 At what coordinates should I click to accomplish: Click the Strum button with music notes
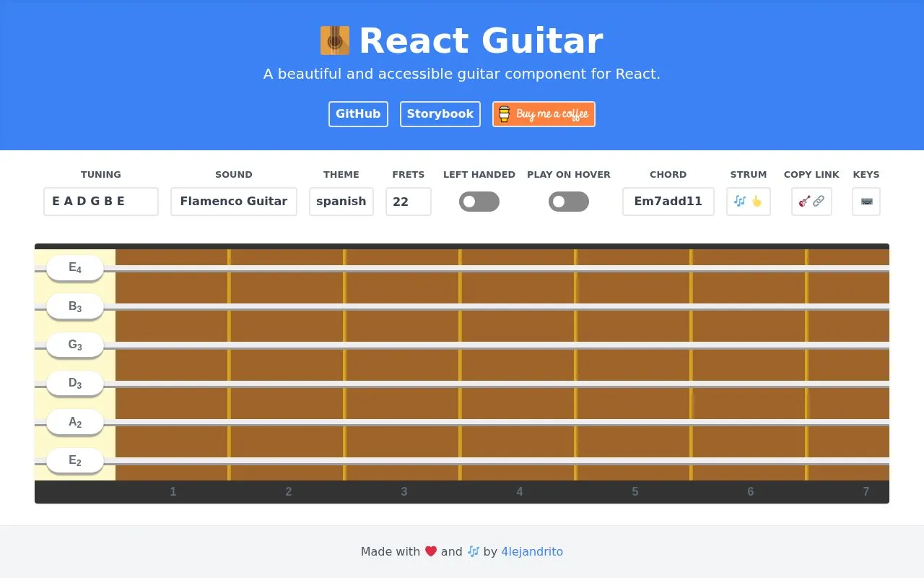(749, 202)
